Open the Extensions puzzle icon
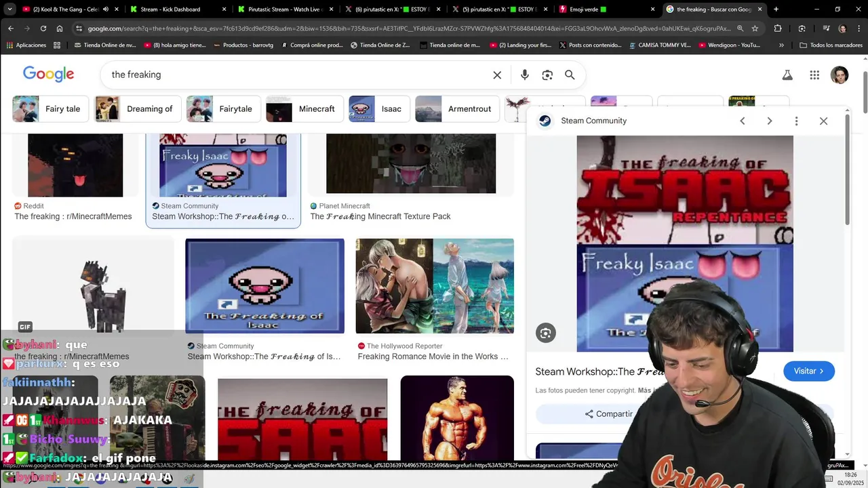Screen dimensions: 868x488 point(778,28)
